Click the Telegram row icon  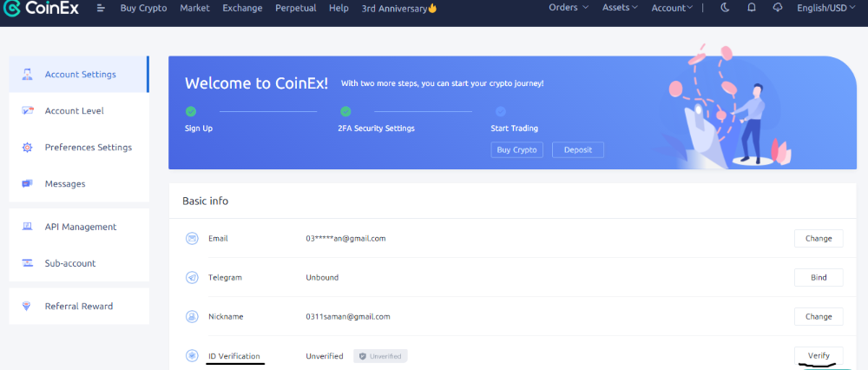pos(192,278)
